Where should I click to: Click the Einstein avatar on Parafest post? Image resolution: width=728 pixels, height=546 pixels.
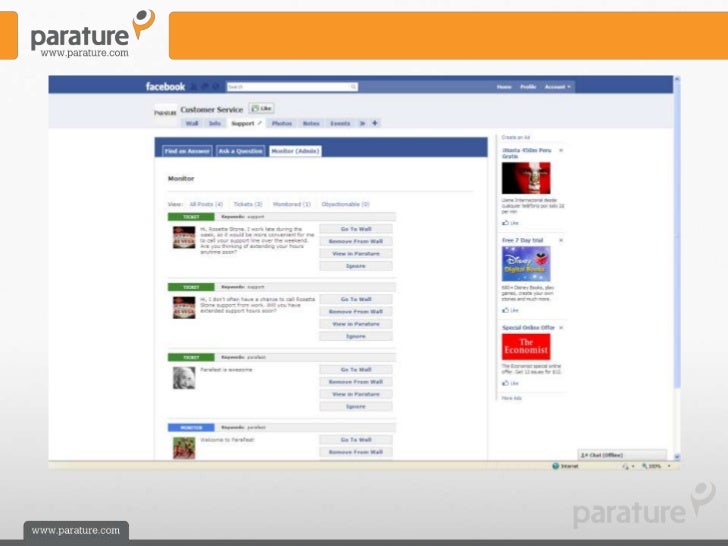click(184, 378)
